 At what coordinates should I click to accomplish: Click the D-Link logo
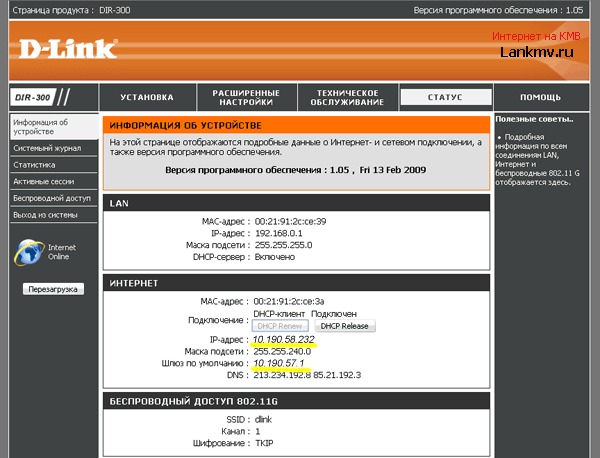click(x=68, y=49)
